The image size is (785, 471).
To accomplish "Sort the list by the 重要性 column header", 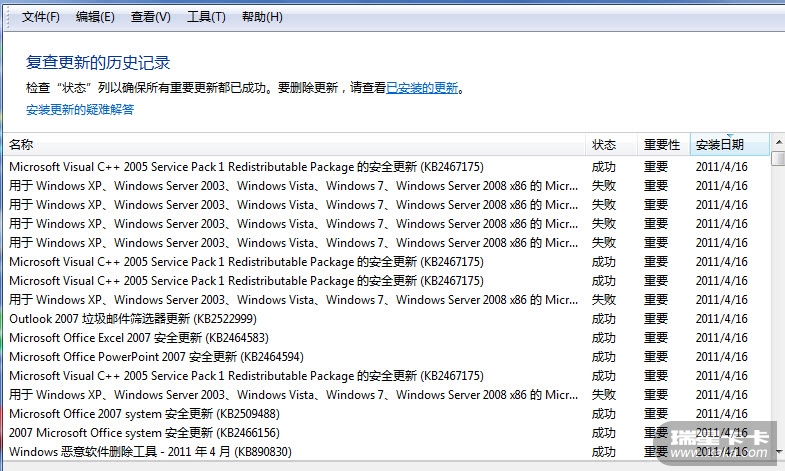I will point(663,145).
